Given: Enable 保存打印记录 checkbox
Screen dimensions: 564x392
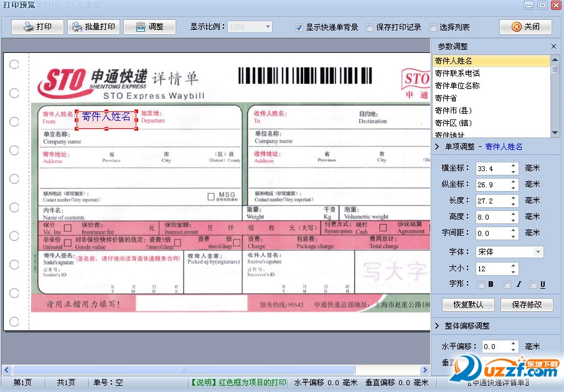Looking at the screenshot, I should pos(369,28).
